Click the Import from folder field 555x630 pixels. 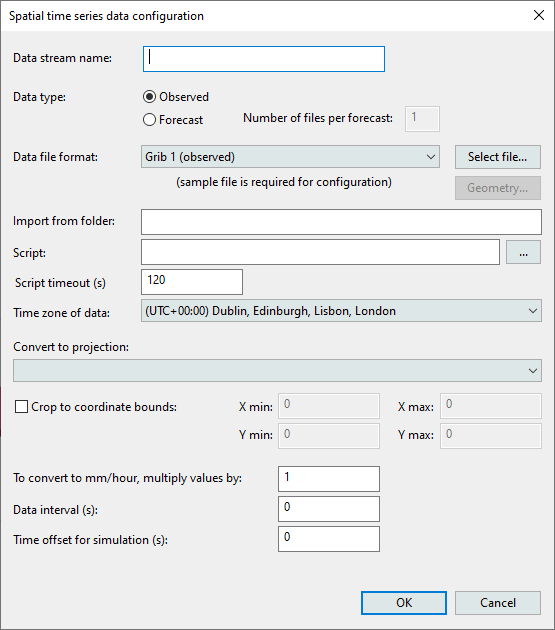pos(341,222)
